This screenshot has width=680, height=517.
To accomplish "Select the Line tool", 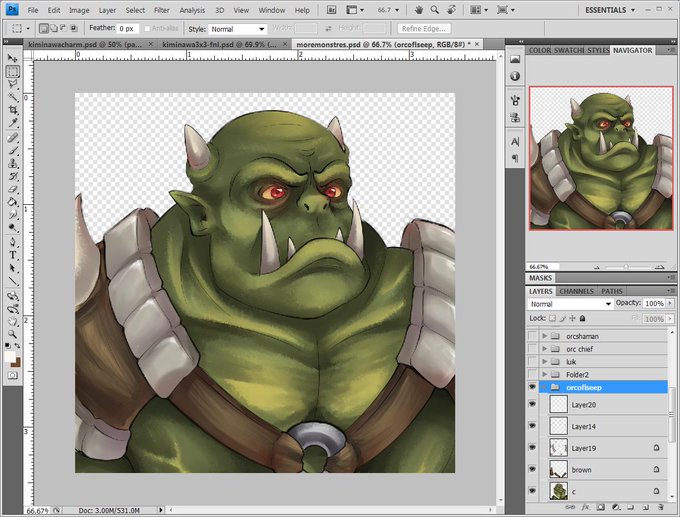I will click(13, 281).
